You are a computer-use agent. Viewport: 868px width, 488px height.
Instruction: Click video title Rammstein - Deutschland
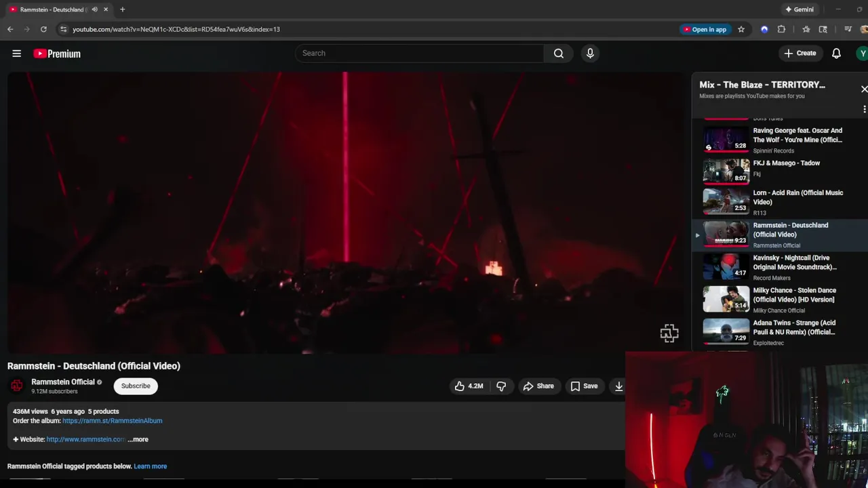click(x=94, y=366)
